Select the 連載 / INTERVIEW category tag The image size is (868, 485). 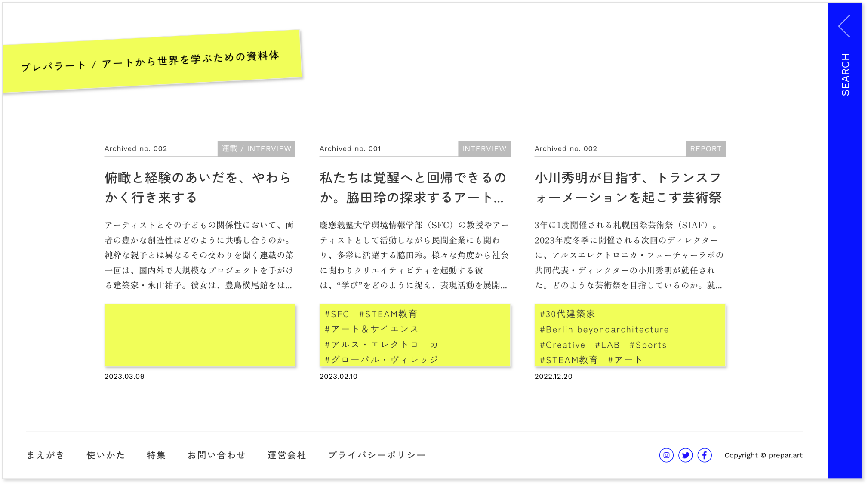256,149
